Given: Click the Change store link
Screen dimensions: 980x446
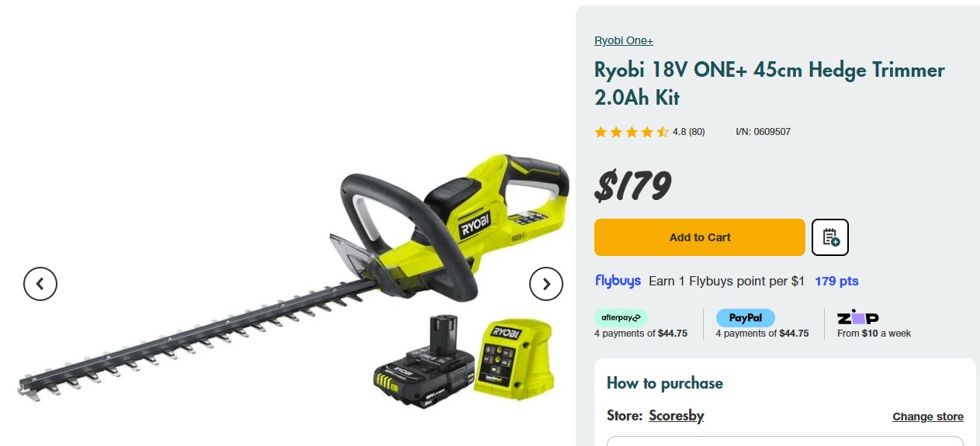Looking at the screenshot, I should tap(928, 417).
